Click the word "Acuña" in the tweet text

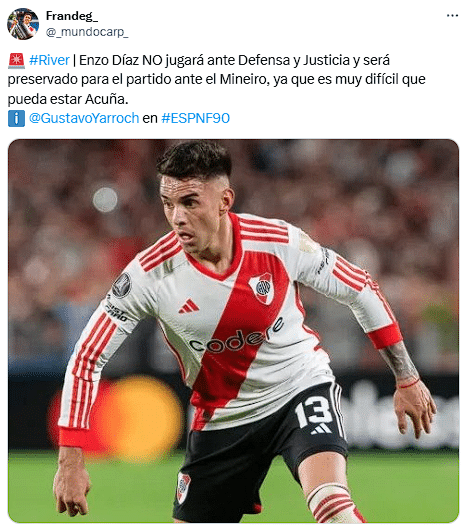click(x=106, y=99)
